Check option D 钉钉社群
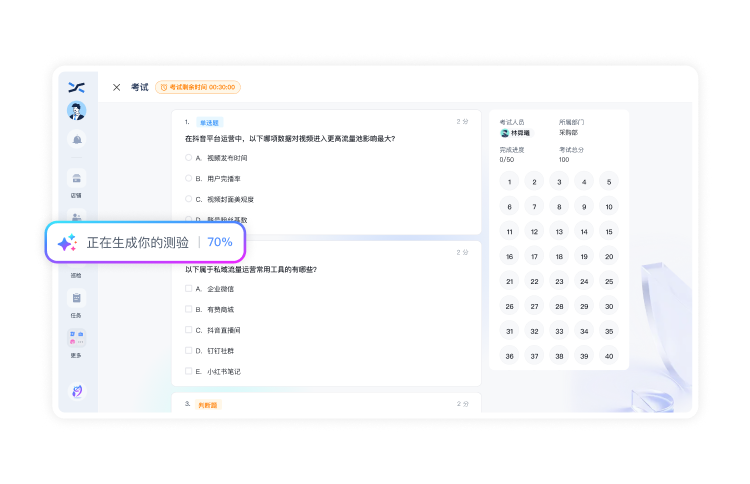 coord(188,350)
